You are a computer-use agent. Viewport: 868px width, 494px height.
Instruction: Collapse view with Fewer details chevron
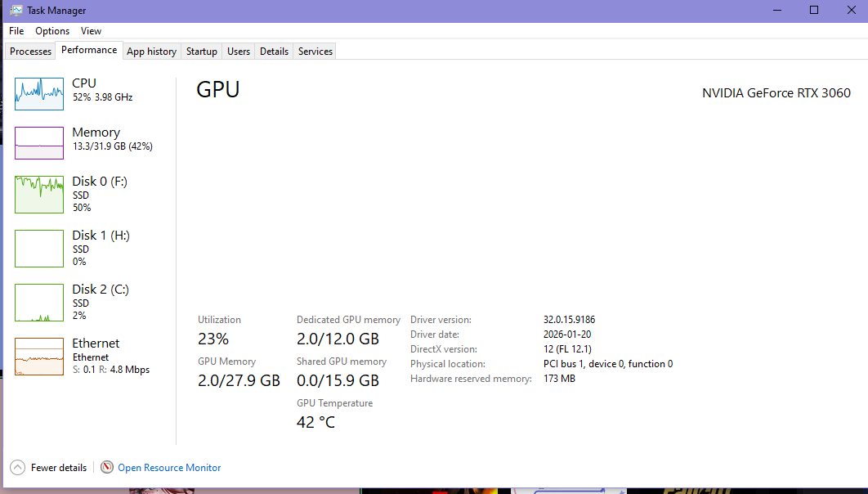(18, 467)
